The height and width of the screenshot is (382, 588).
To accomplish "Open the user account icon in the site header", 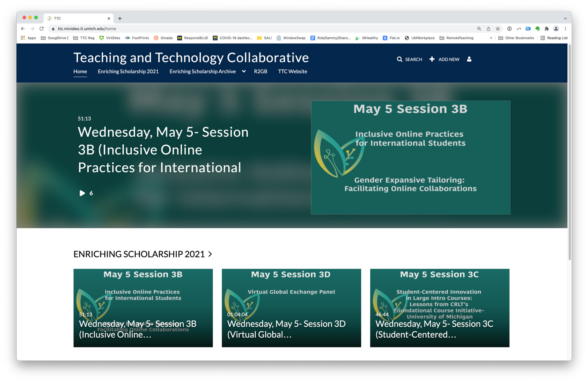I will 469,59.
